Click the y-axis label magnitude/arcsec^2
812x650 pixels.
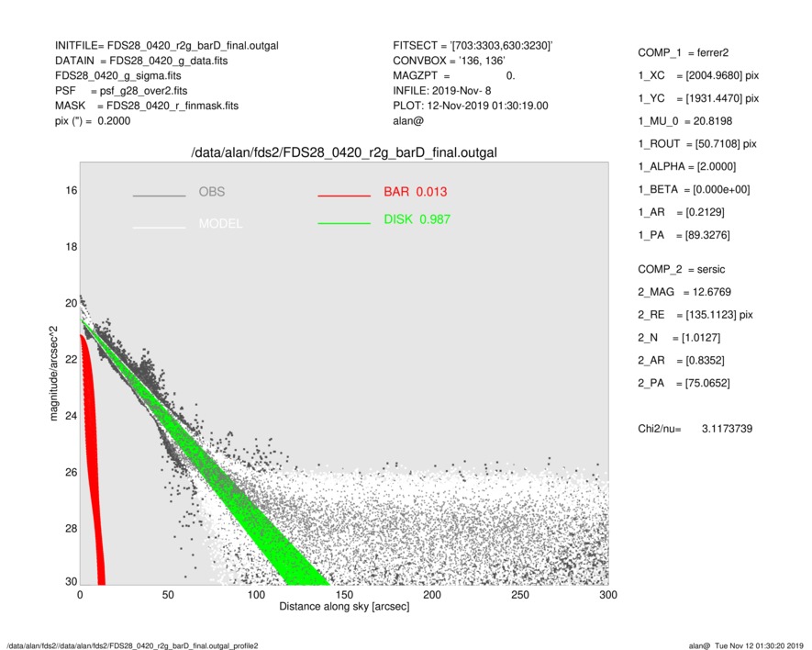coord(53,374)
